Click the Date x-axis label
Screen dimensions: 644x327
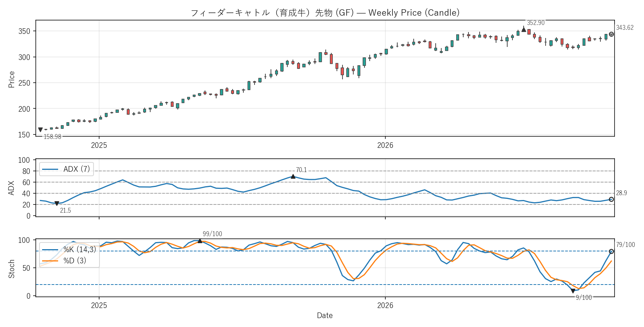325,315
